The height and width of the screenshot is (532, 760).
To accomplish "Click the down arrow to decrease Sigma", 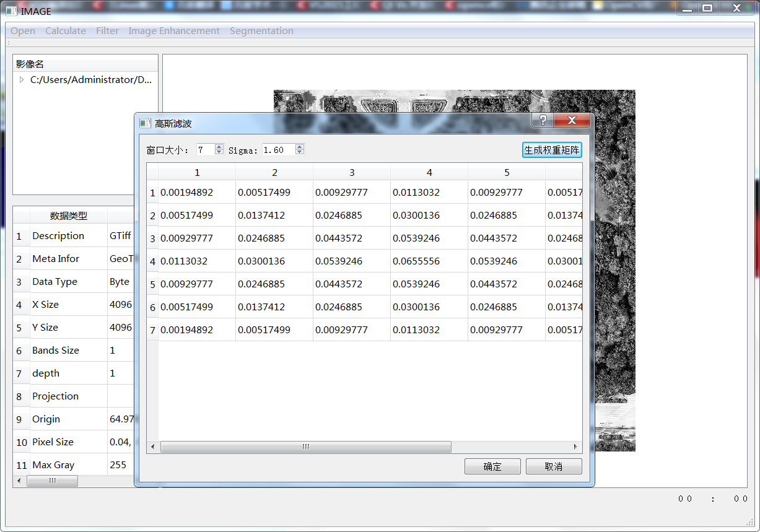I will point(299,152).
